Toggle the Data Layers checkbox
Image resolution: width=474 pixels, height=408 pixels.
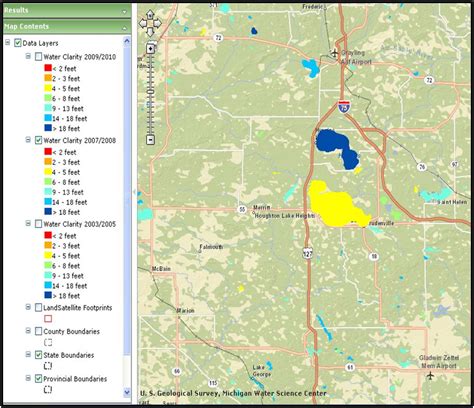(18, 43)
